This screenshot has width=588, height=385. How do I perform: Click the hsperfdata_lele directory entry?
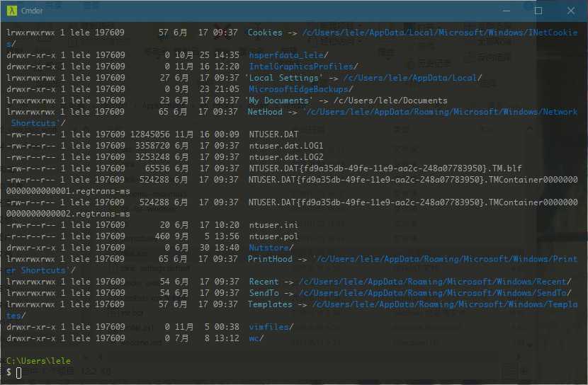(288, 55)
